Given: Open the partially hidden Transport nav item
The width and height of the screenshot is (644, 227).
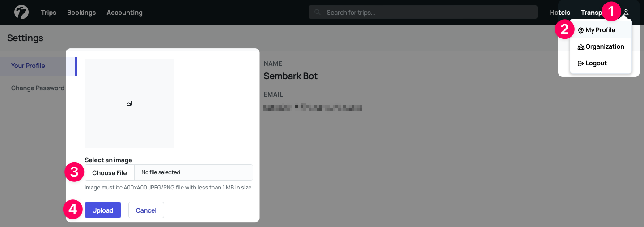Looking at the screenshot, I should click(x=591, y=13).
